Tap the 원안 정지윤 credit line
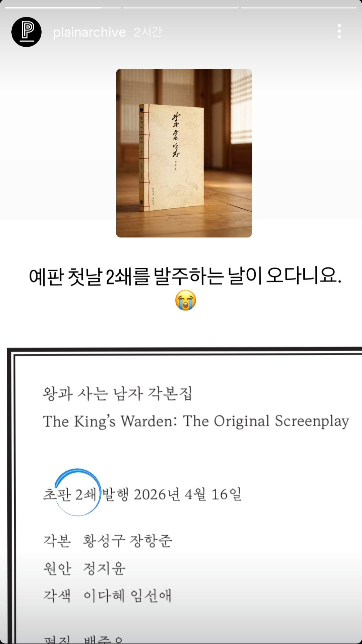This screenshot has height=644, width=362. (84, 568)
